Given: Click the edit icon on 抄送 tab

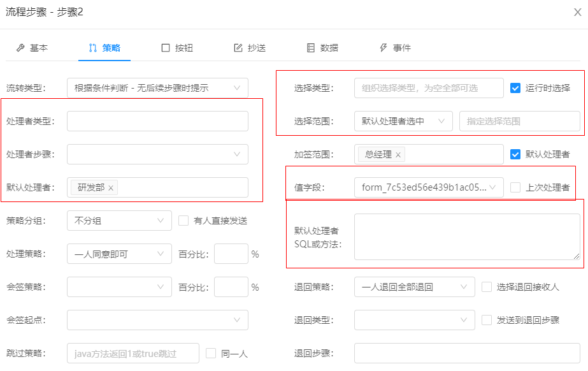Looking at the screenshot, I should point(238,48).
